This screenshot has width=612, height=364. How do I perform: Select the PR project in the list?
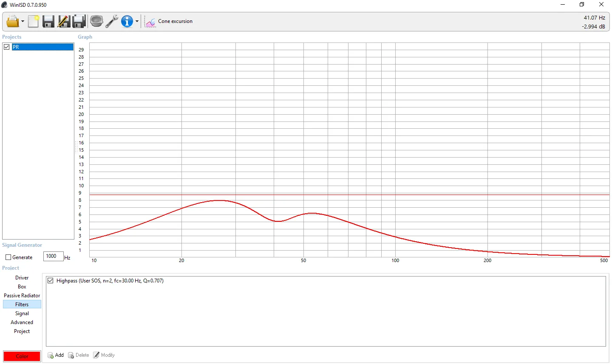[42, 47]
